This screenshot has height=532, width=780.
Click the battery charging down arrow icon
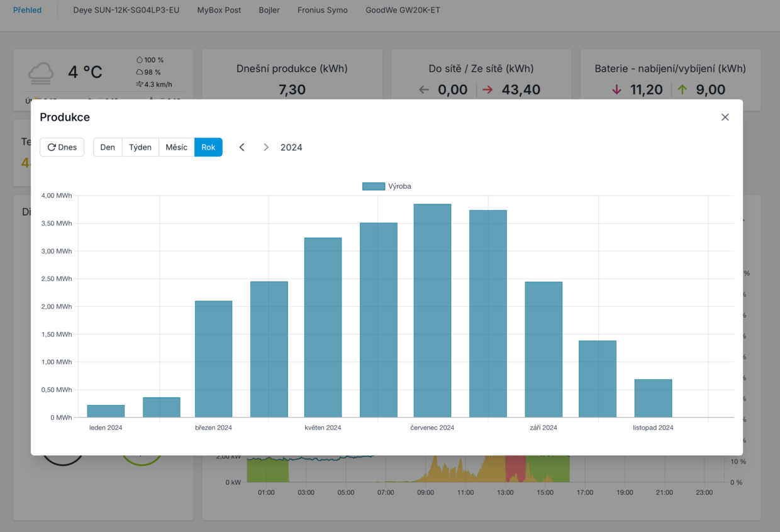click(x=616, y=90)
